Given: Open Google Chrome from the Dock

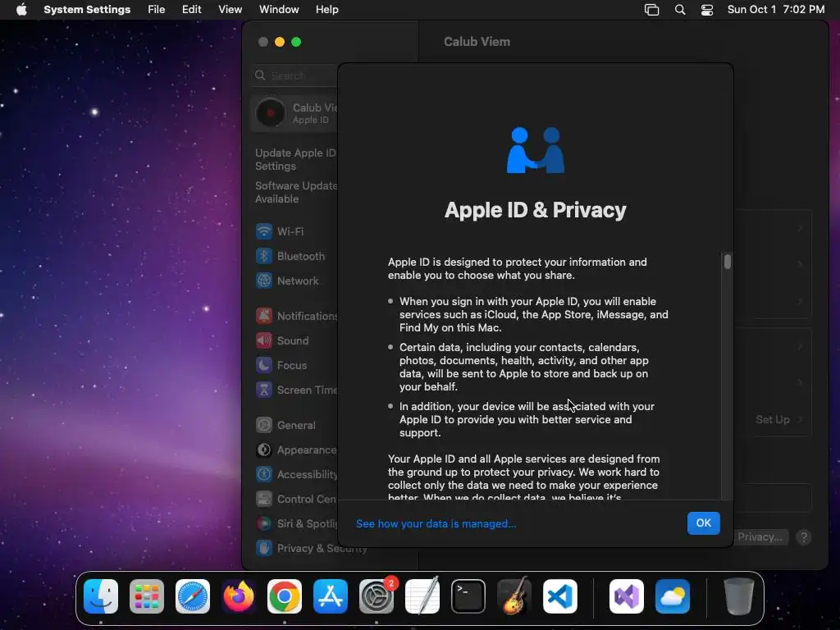Looking at the screenshot, I should click(x=285, y=596).
